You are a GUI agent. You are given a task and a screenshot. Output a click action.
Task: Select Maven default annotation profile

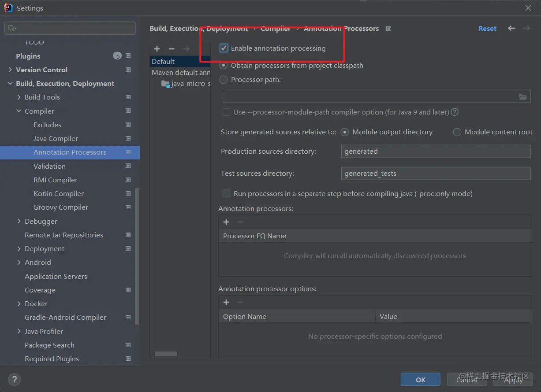pyautogui.click(x=180, y=72)
